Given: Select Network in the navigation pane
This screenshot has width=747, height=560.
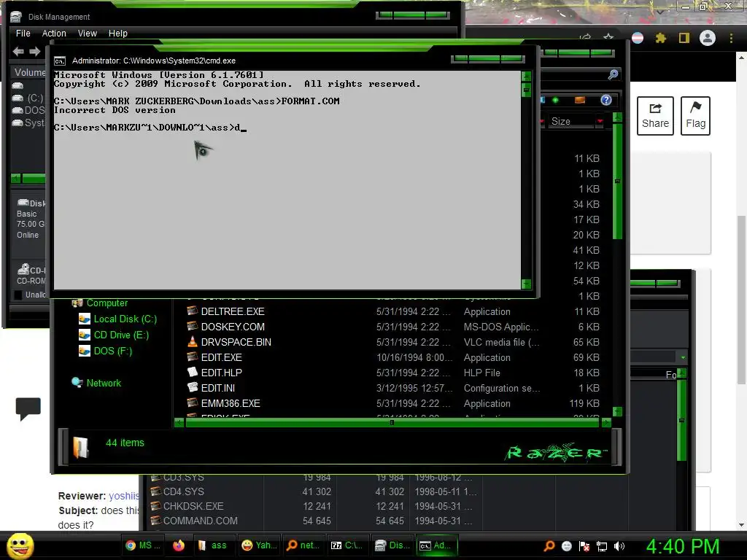Looking at the screenshot, I should [104, 383].
